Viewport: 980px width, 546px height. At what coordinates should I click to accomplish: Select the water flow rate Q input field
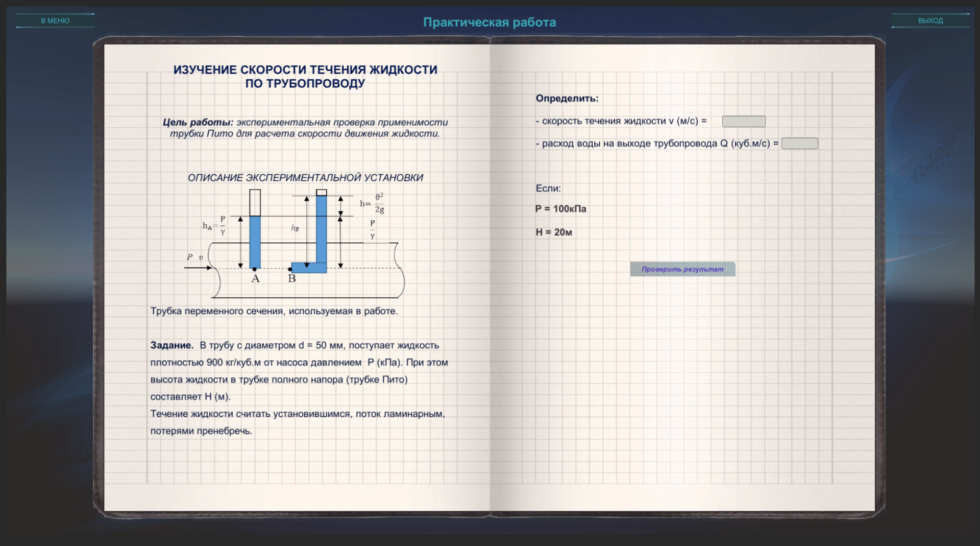(799, 144)
